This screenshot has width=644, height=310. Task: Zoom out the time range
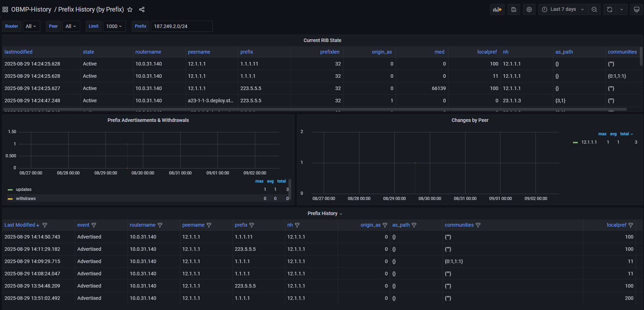pos(594,9)
